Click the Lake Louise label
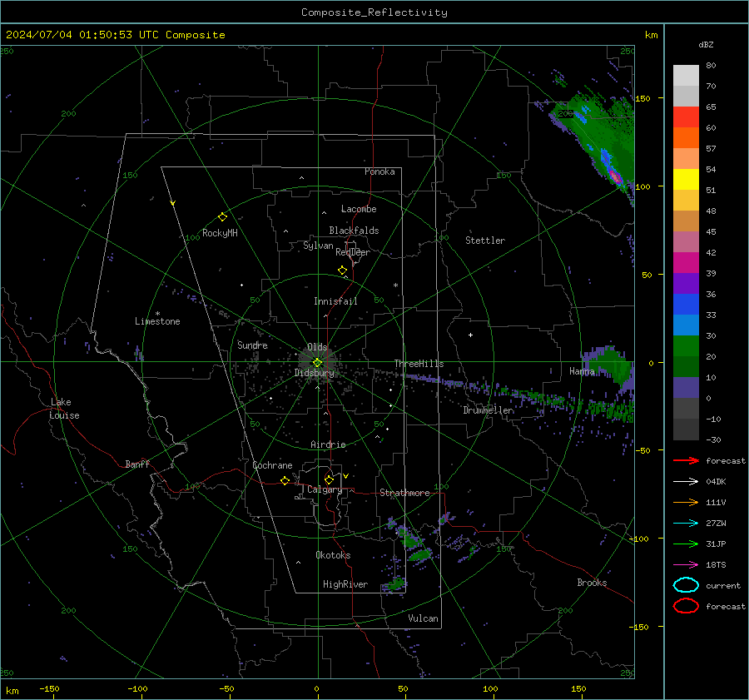Image resolution: width=749 pixels, height=700 pixels. pos(64,409)
